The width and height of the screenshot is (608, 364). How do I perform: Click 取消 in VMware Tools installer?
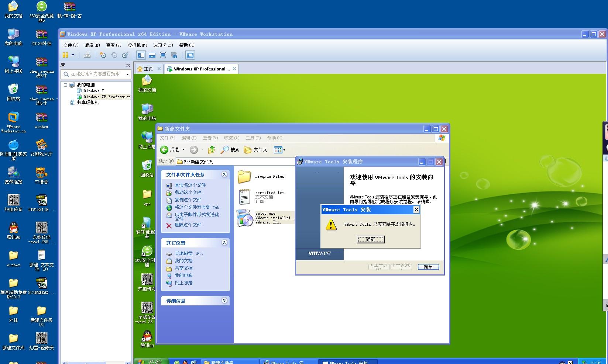[x=428, y=267]
